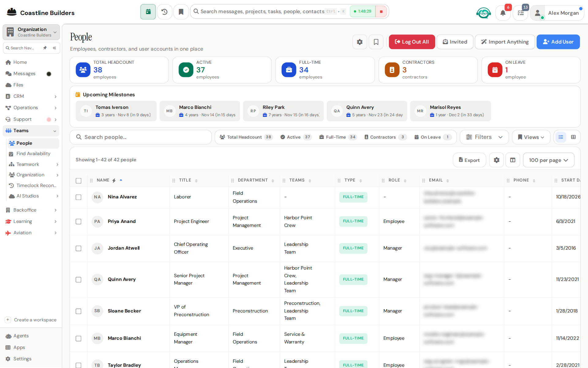The height and width of the screenshot is (368, 588).
Task: Export the people list
Action: point(469,160)
